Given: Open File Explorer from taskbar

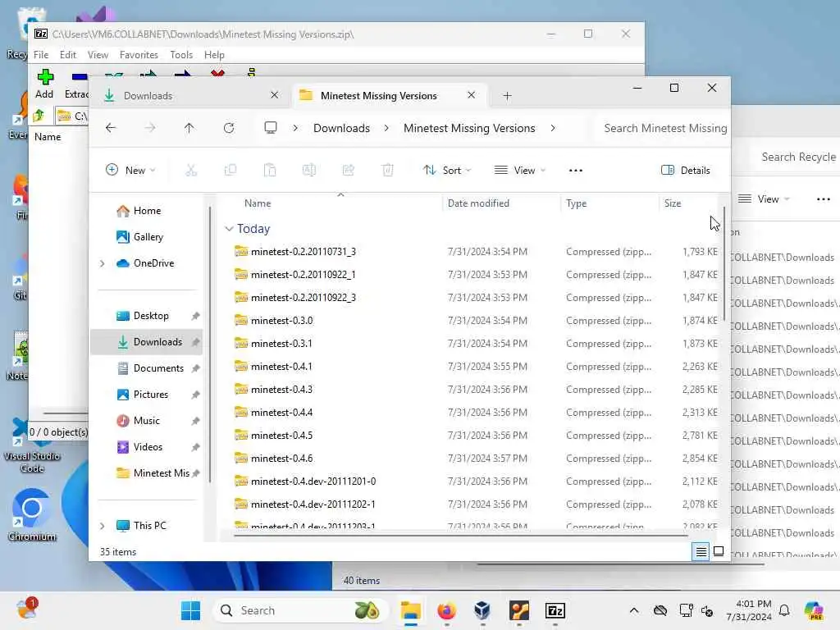Looking at the screenshot, I should [x=411, y=610].
